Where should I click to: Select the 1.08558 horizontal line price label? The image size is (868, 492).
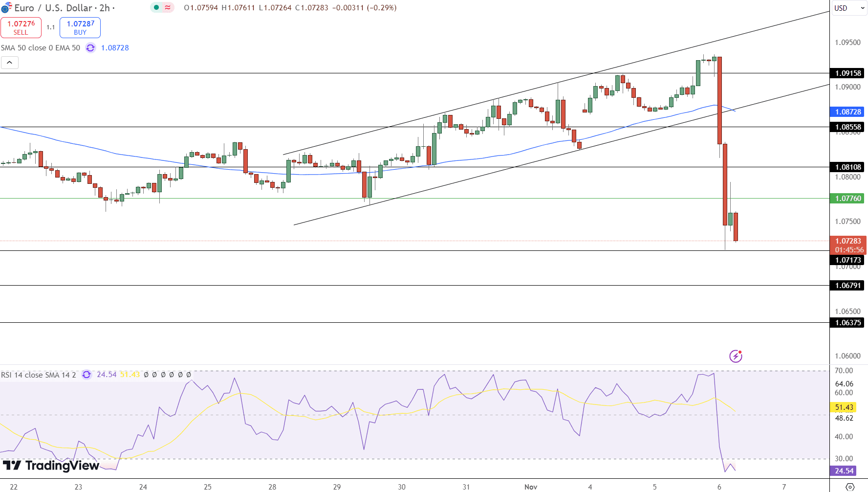pos(847,127)
